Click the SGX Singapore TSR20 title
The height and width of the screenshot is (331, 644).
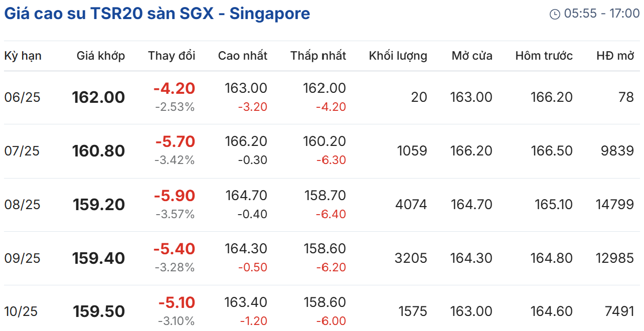tap(157, 14)
